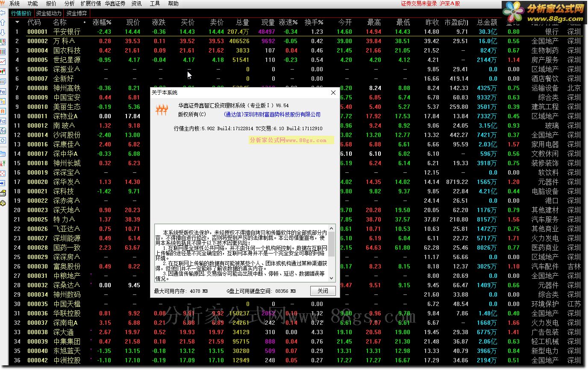Open the F10 company info icon

(x=3, y=91)
